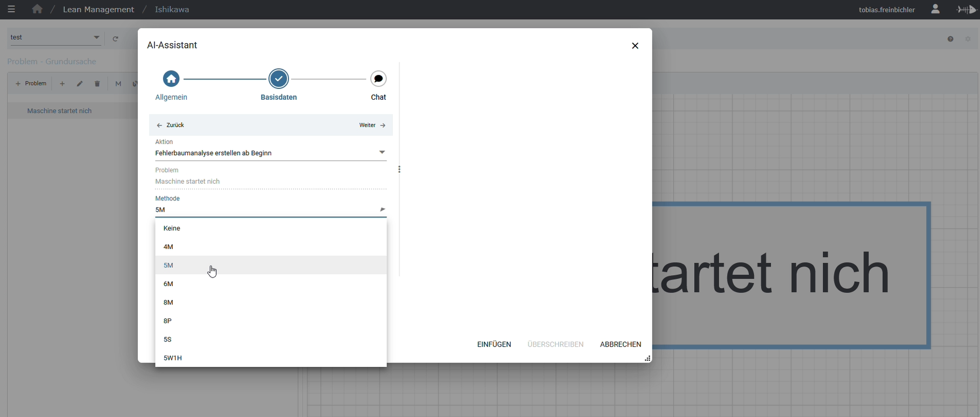Click the user profile icon

tap(935, 10)
